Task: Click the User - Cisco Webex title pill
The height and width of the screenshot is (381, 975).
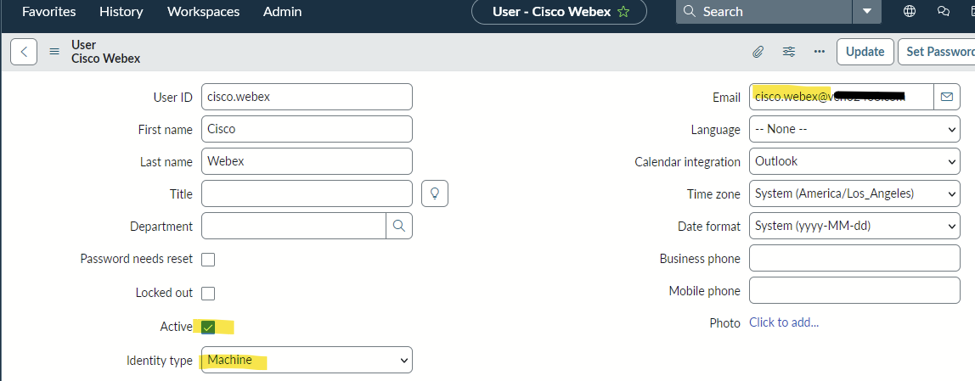Action: (559, 11)
